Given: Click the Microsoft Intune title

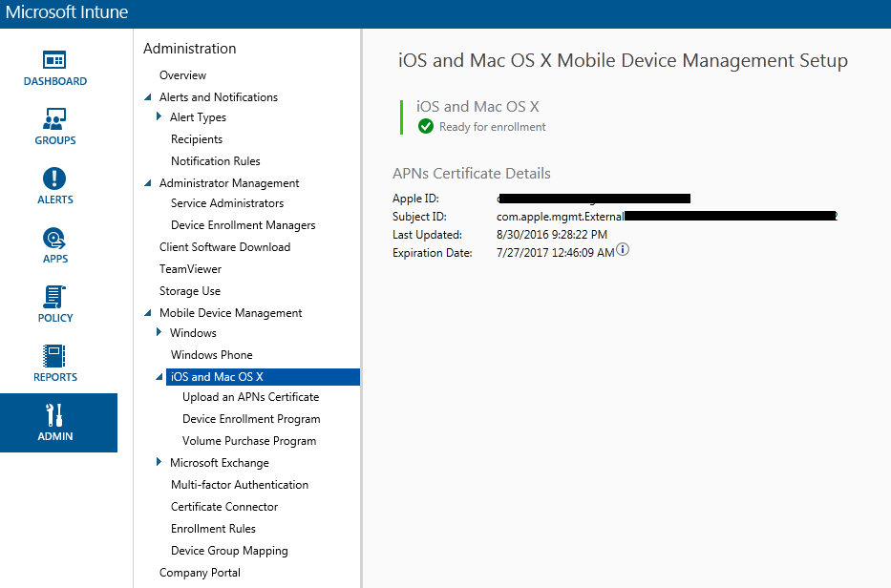Looking at the screenshot, I should pyautogui.click(x=67, y=12).
